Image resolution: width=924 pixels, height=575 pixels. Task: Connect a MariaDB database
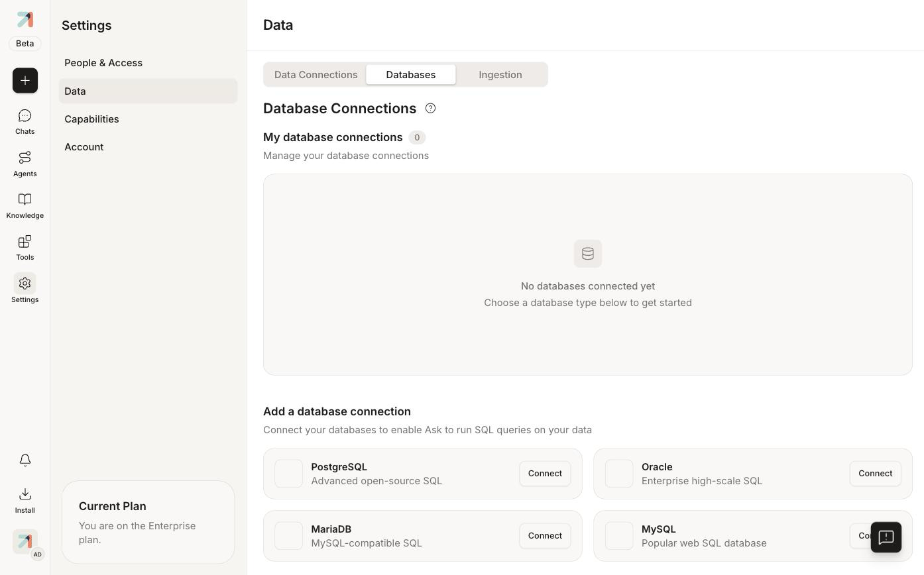click(x=545, y=536)
